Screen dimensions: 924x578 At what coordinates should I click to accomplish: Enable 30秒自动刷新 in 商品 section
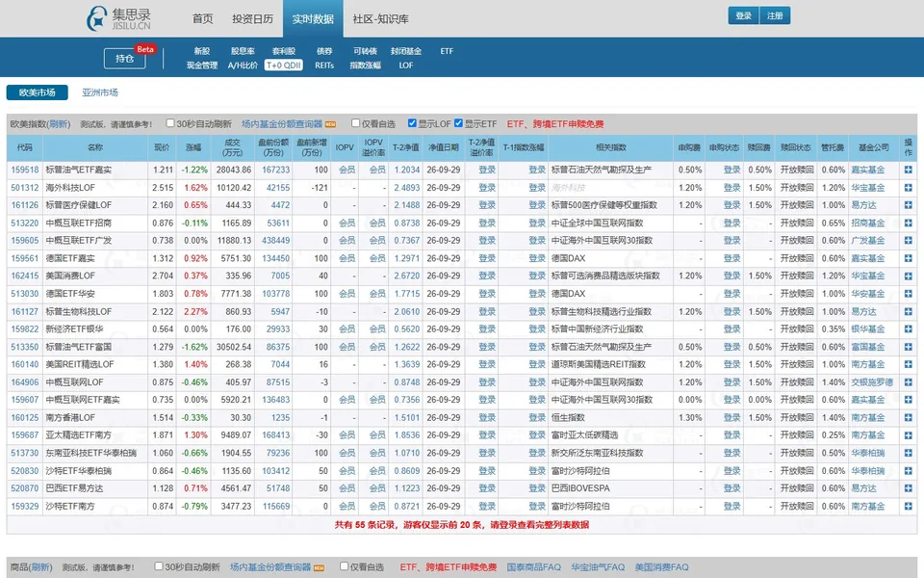coord(159,566)
